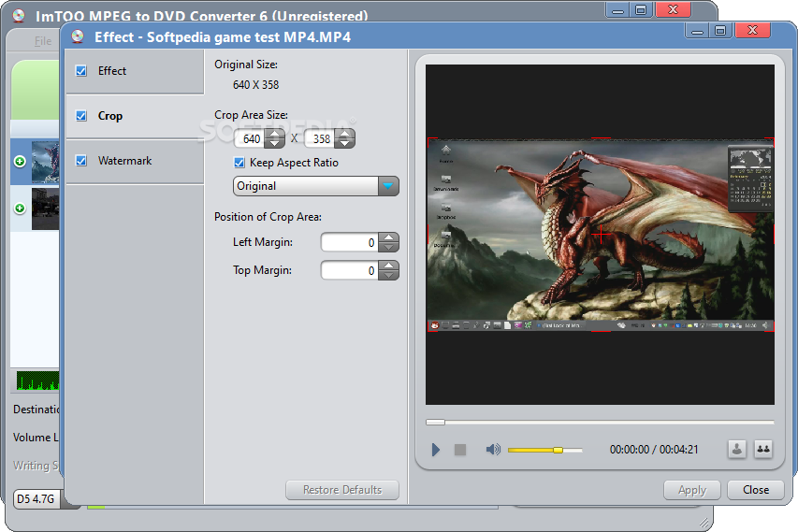Decrease Left Margin value
This screenshot has height=532, width=798.
389,247
